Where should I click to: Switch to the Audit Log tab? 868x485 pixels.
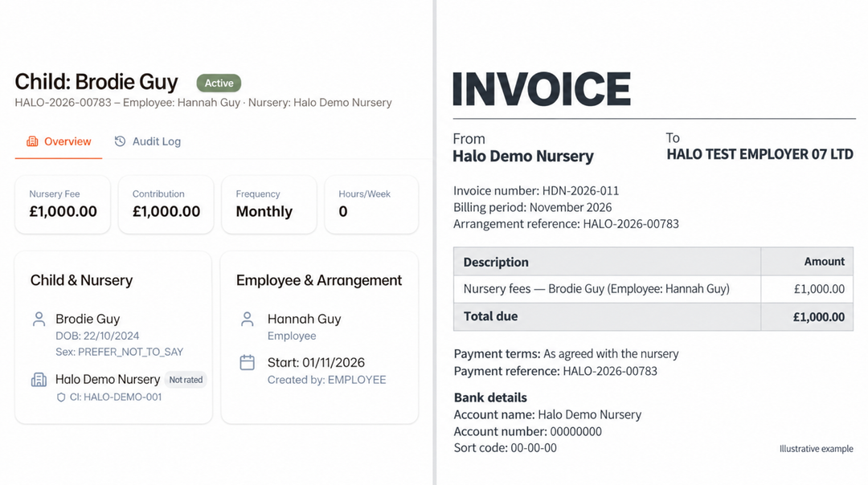[148, 141]
